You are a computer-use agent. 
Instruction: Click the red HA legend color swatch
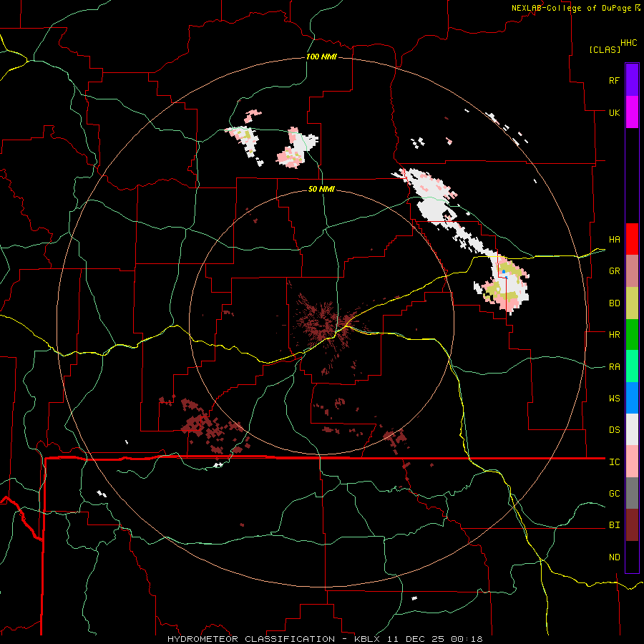tap(632, 239)
